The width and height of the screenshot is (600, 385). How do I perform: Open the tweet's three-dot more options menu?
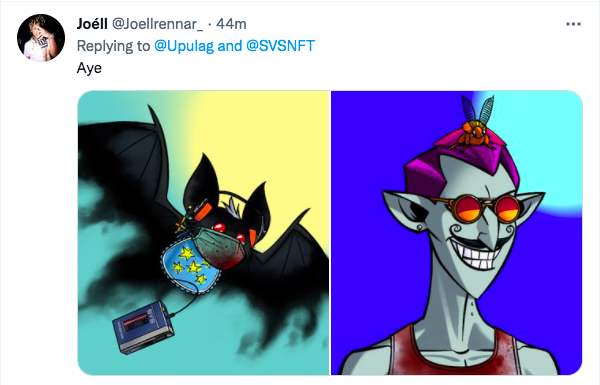click(573, 24)
